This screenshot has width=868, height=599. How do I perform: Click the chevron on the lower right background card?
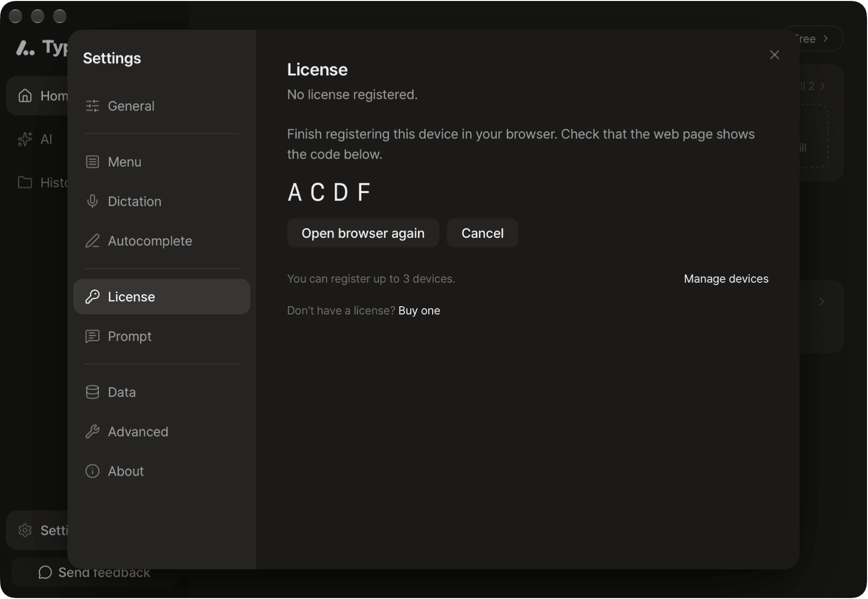[822, 302]
